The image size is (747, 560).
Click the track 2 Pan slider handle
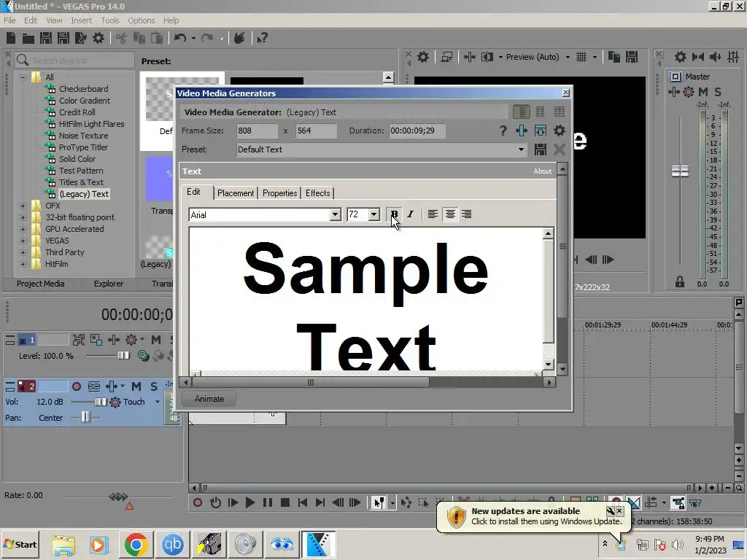tap(85, 417)
